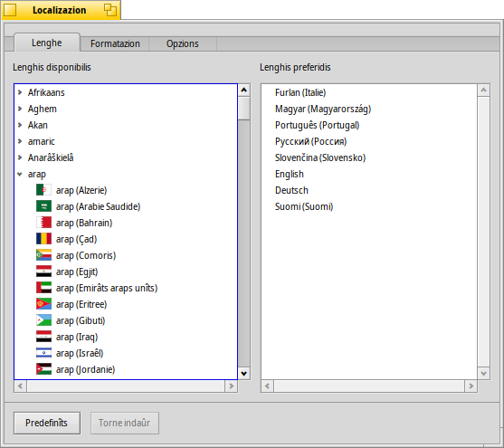This screenshot has height=448, width=504.
Task: Click the Iraq flag icon
Action: point(43,337)
